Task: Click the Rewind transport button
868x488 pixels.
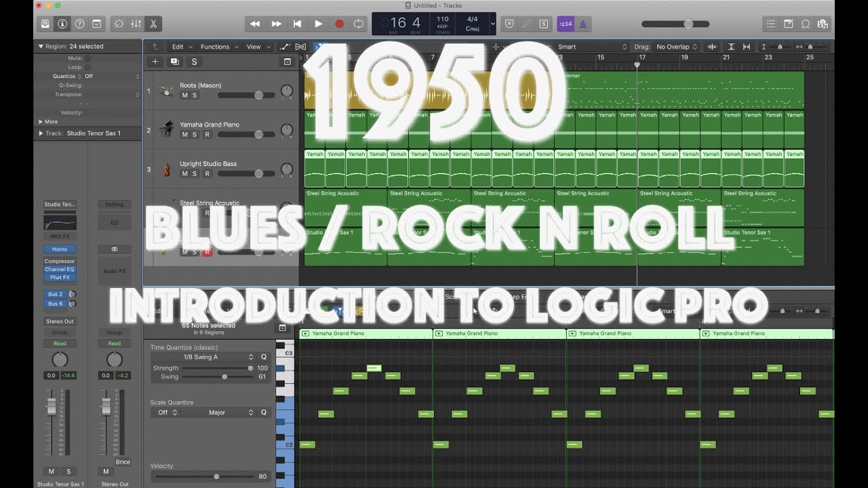Action: pyautogui.click(x=255, y=24)
